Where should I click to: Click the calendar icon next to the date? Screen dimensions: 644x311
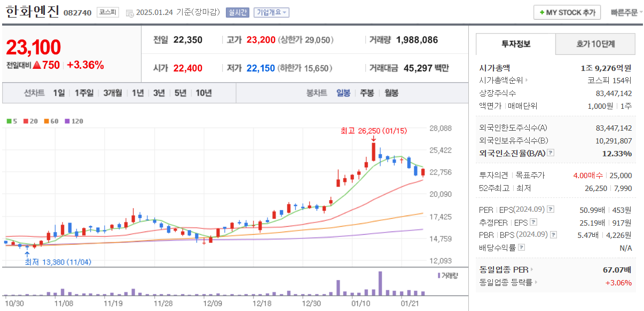[x=129, y=11]
